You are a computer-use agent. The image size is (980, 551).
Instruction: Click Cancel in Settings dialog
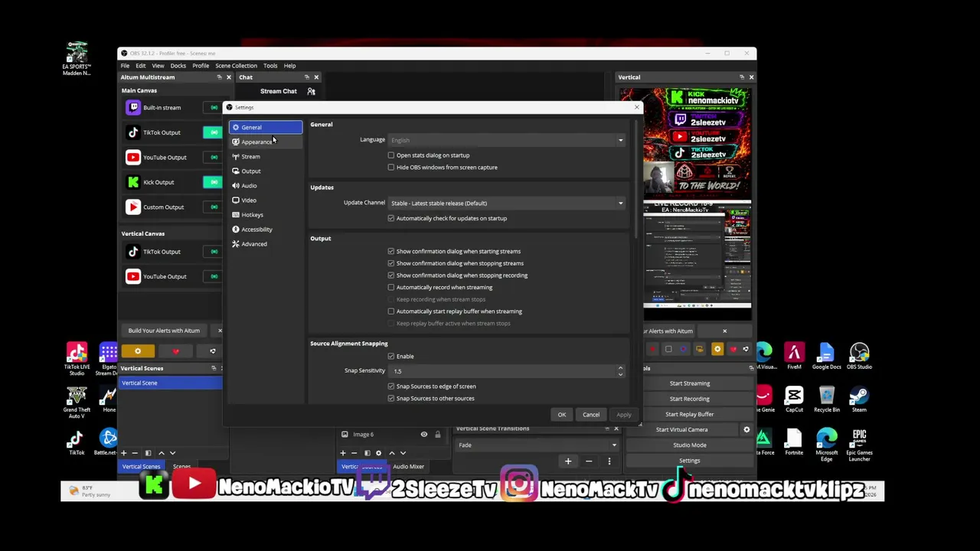(x=591, y=415)
